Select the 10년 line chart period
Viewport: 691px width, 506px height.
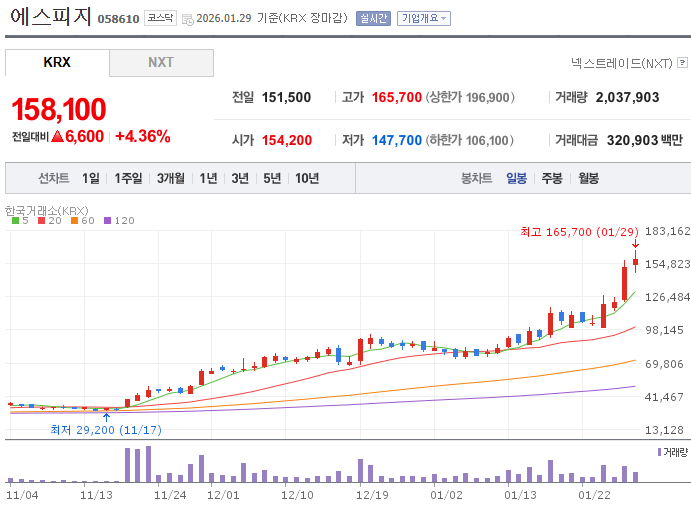coord(307,178)
